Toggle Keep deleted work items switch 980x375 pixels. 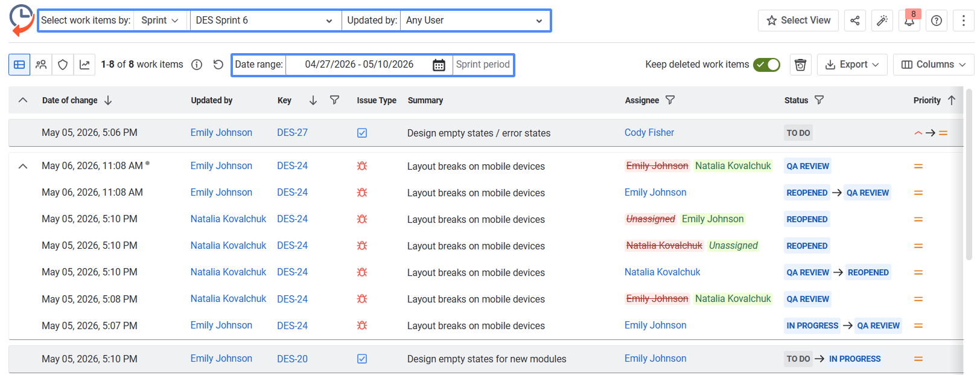766,65
